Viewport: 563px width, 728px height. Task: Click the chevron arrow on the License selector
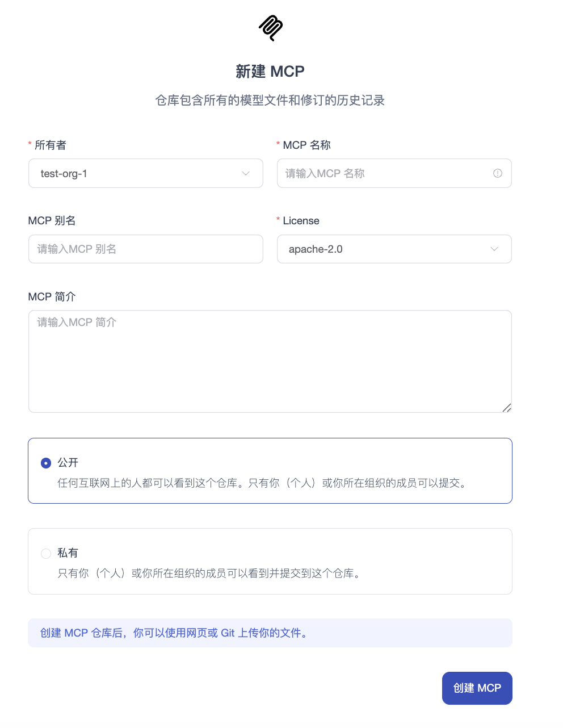click(x=493, y=249)
